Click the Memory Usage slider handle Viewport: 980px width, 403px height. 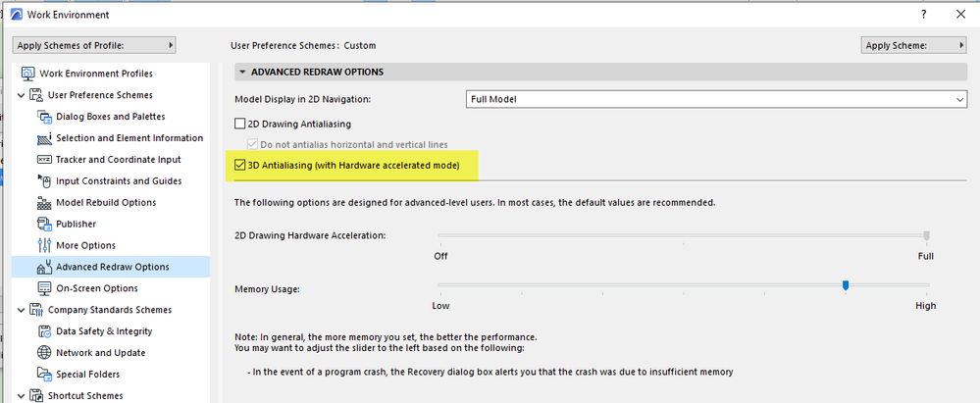pyautogui.click(x=845, y=285)
